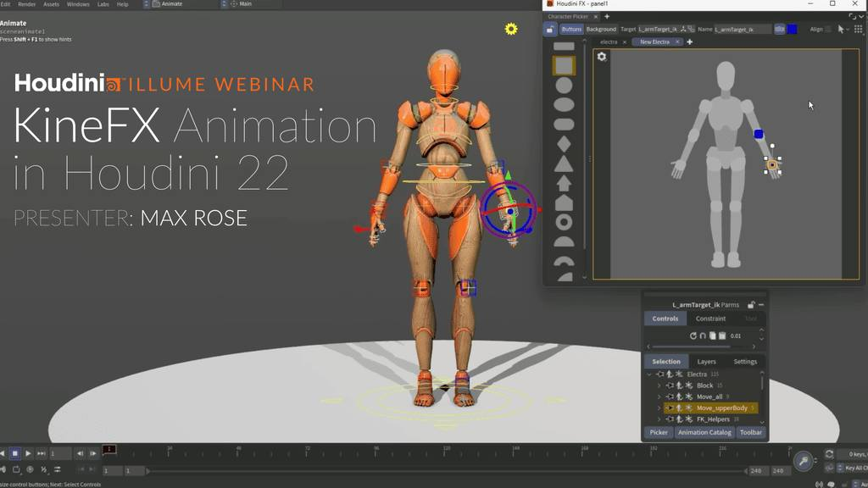Select the rectangle shape in the picker palette

(564, 47)
